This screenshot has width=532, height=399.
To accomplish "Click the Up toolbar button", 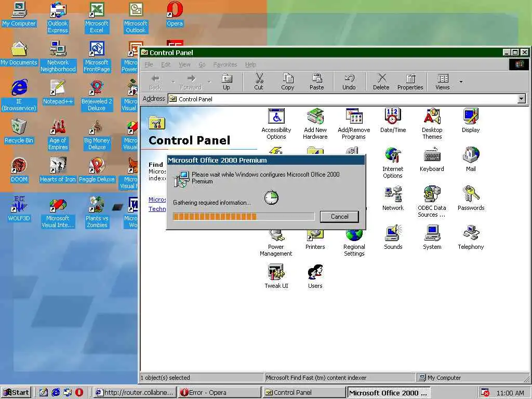I will coord(227,82).
